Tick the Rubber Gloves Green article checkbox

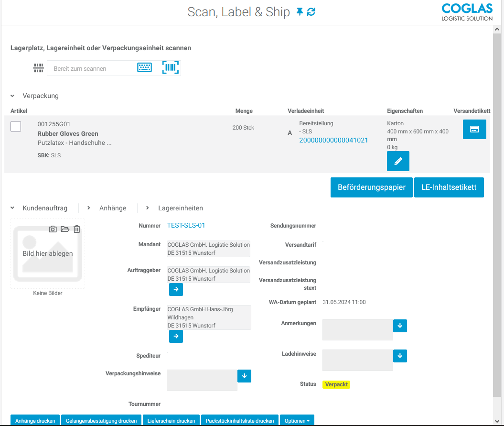click(16, 127)
